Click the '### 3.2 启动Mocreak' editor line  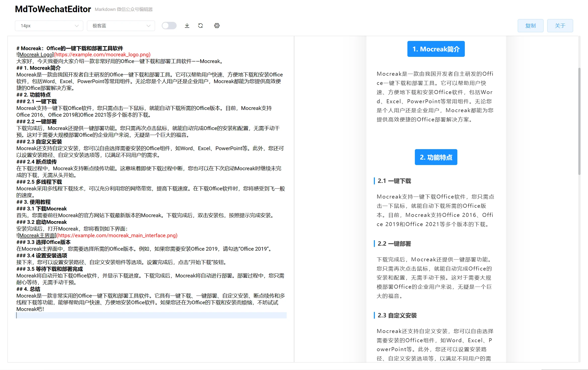pos(41,222)
